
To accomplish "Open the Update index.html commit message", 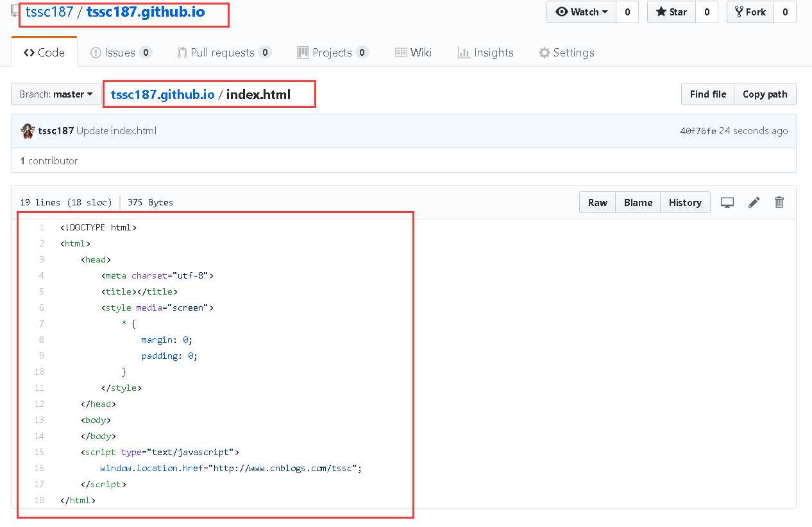I will click(x=116, y=131).
